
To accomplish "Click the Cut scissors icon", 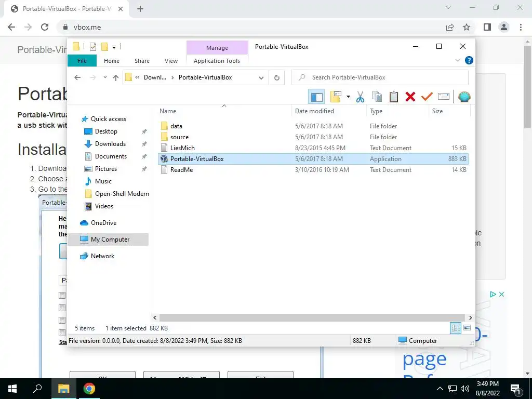I will 360,97.
